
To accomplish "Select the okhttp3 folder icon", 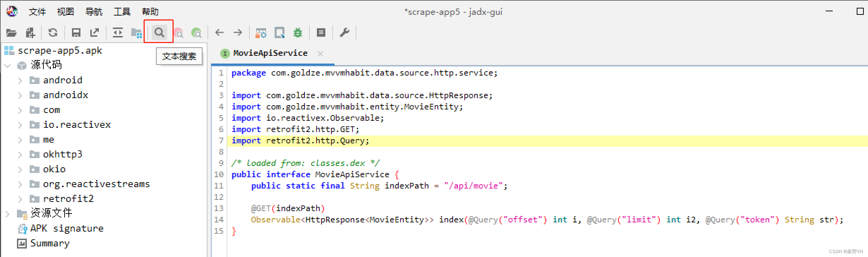I will click(34, 154).
